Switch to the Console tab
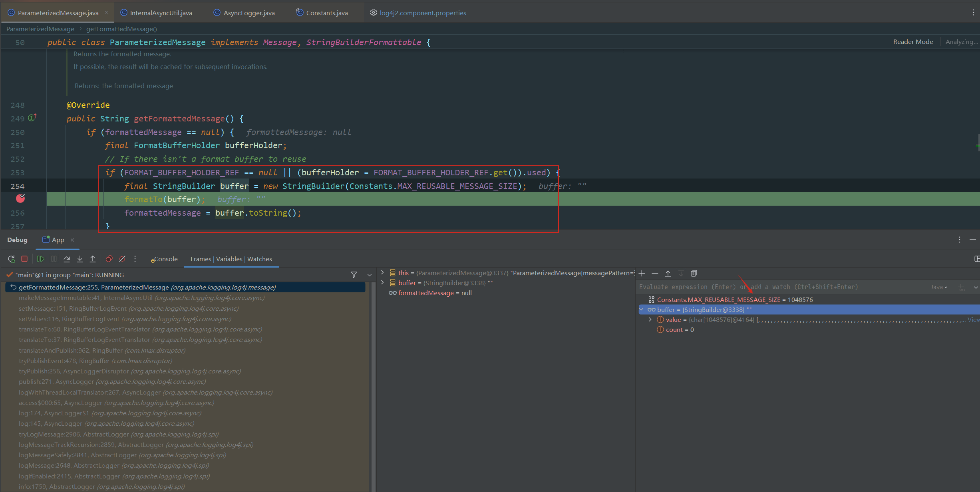This screenshot has height=492, width=980. pyautogui.click(x=165, y=259)
